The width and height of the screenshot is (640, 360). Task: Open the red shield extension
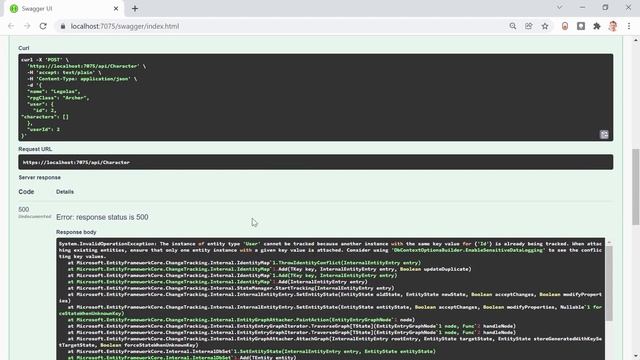[565, 26]
